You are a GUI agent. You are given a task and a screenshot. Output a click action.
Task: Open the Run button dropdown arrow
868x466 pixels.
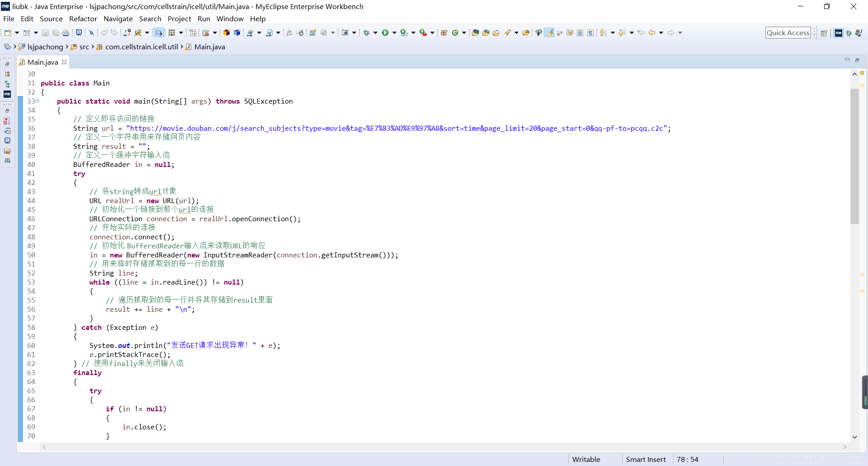[x=394, y=33]
